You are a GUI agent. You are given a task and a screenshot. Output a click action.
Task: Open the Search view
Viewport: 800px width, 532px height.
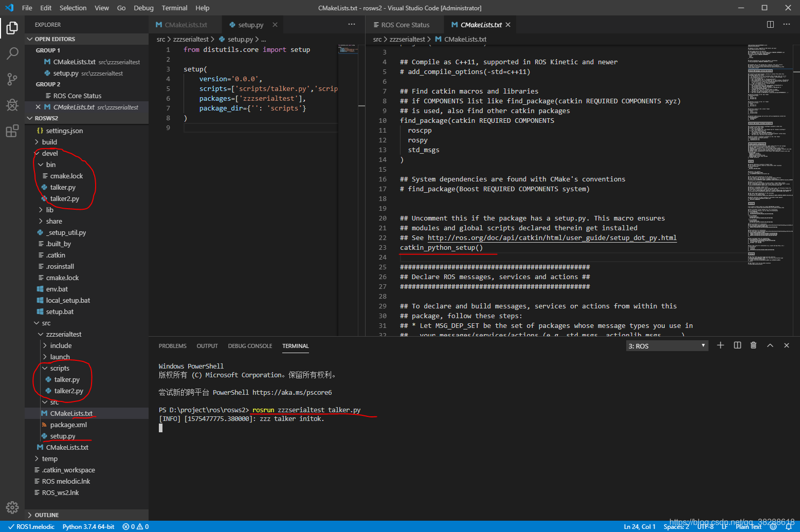pos(12,53)
